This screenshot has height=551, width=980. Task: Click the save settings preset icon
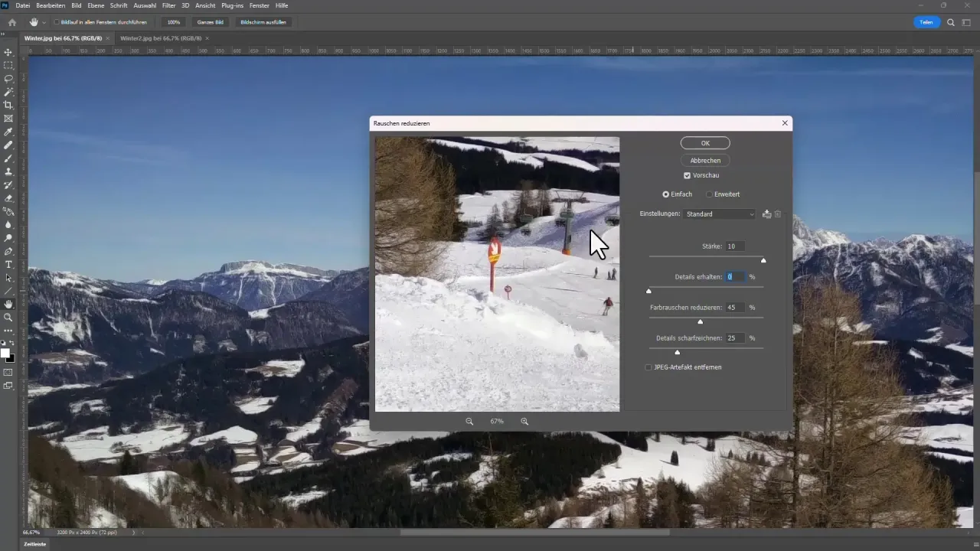pos(766,214)
